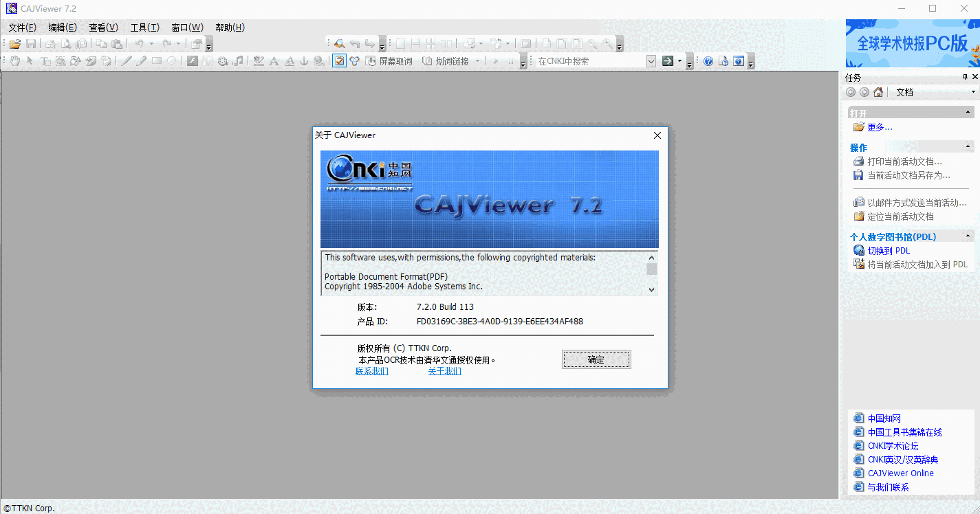Toggle 屏幕取词 screen word capture

coord(389,61)
